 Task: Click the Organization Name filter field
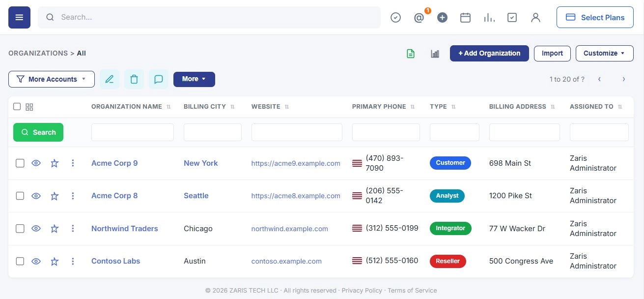(133, 132)
